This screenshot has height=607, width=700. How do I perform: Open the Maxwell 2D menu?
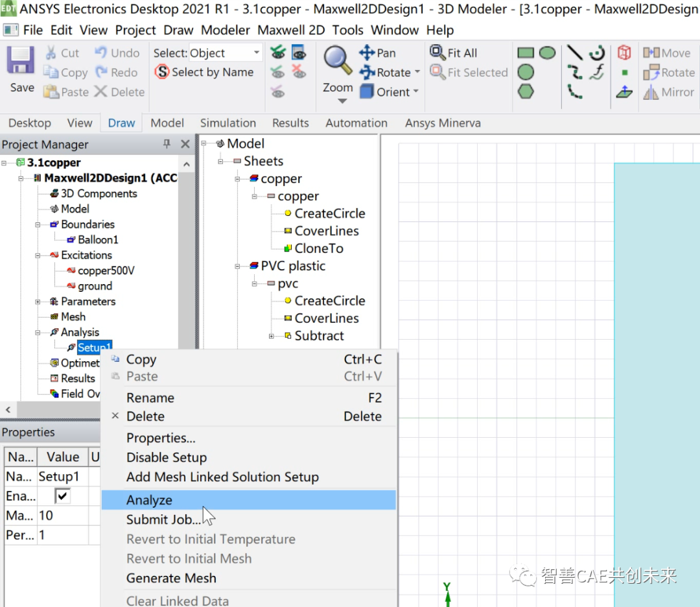[291, 30]
